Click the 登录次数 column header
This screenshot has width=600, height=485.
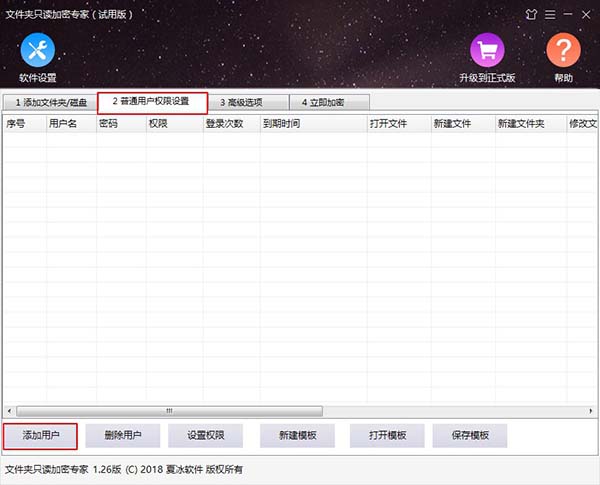(232, 124)
